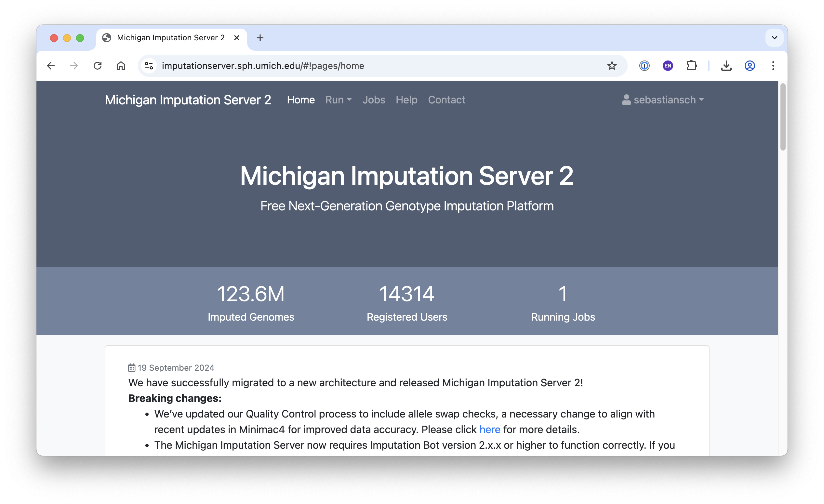Expand the tab search chevron
The width and height of the screenshot is (824, 504).
click(774, 38)
